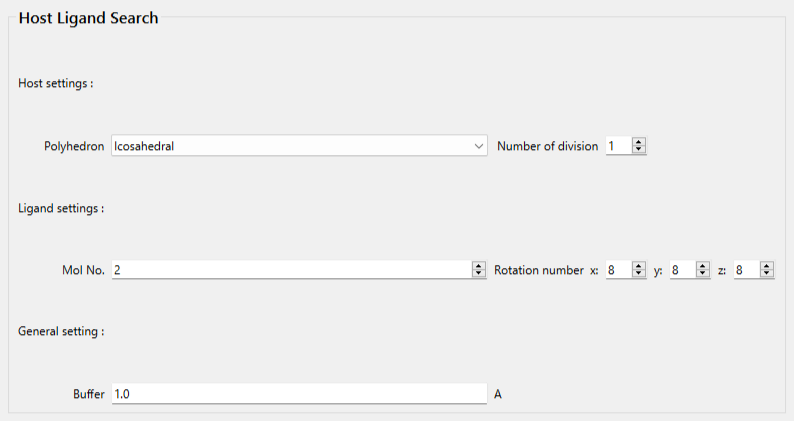The width and height of the screenshot is (794, 421).
Task: Click the Buffer text field
Action: (298, 394)
